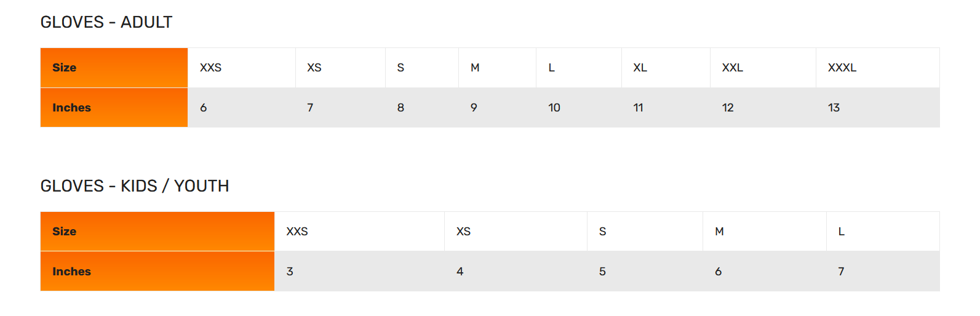The height and width of the screenshot is (316, 980).
Task: Select the 10 inches cell
Action: 579,108
